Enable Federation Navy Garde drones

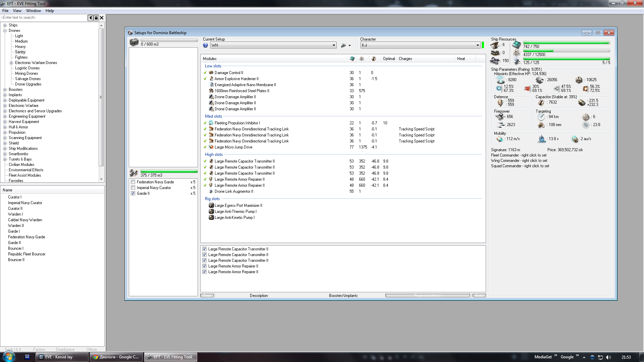point(133,182)
